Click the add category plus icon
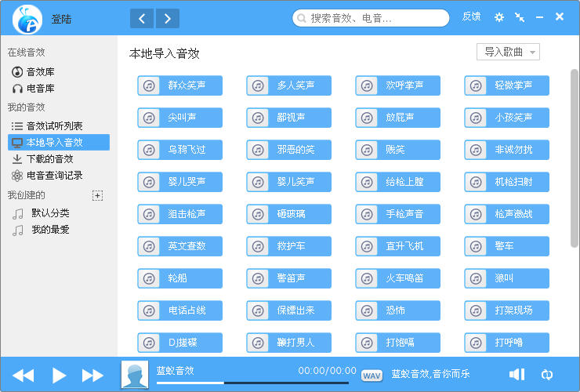 pyautogui.click(x=97, y=195)
